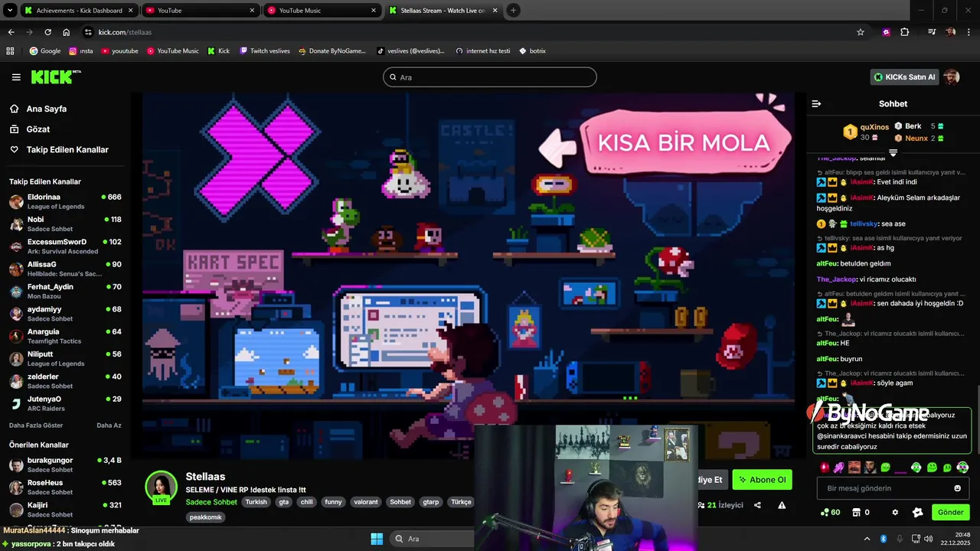Open JutenyaO channel in sidebar

coord(65,403)
